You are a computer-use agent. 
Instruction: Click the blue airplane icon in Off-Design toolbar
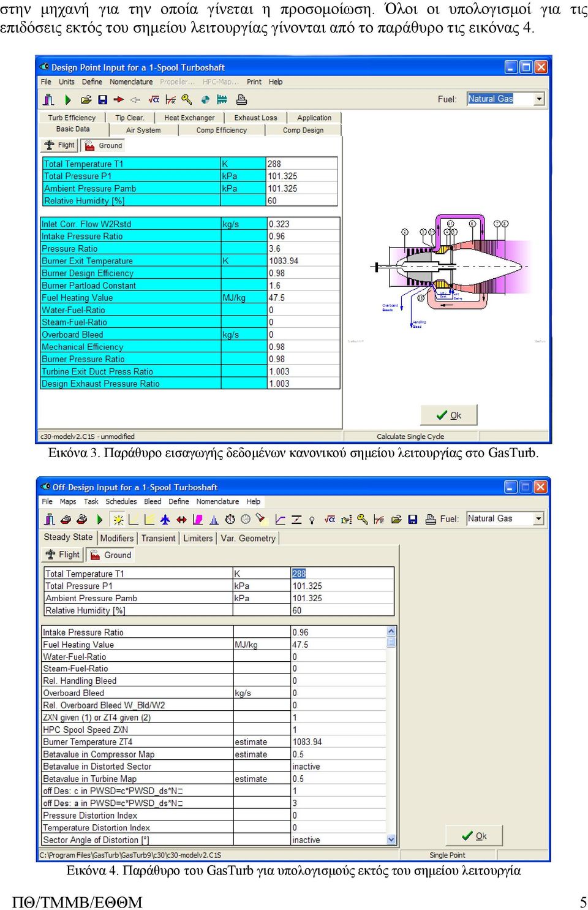[x=165, y=519]
